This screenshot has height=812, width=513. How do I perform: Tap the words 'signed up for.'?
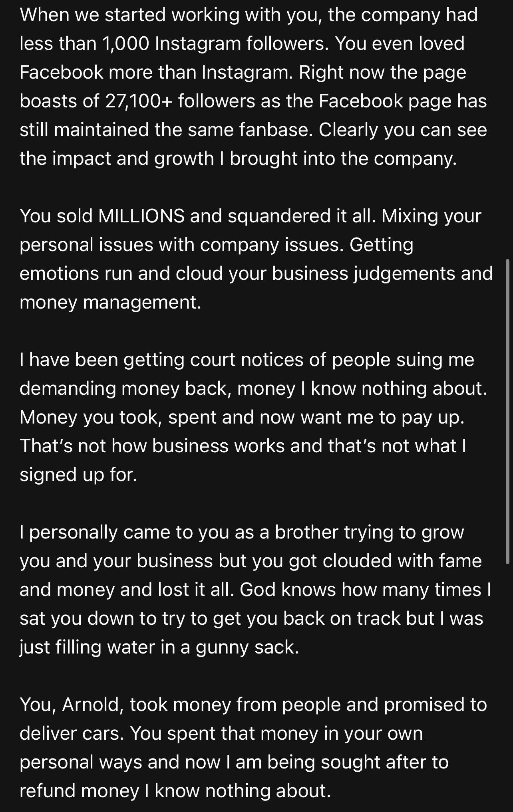click(78, 475)
